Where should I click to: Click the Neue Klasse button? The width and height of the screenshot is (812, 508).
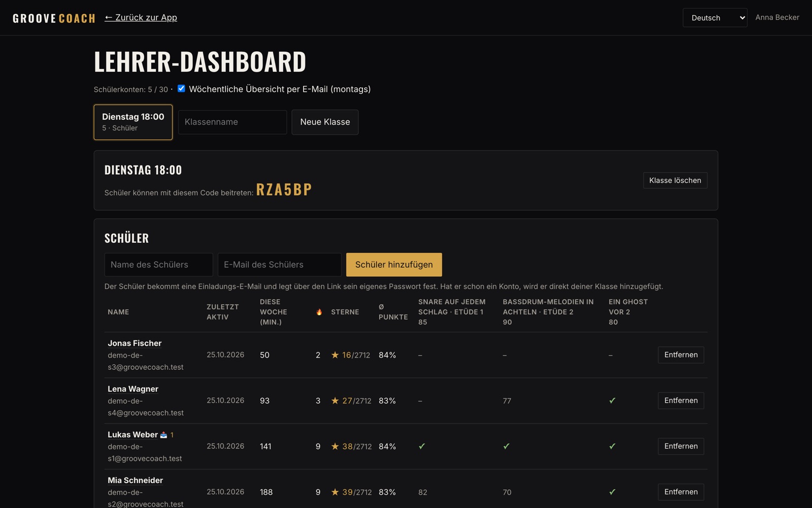click(x=325, y=122)
